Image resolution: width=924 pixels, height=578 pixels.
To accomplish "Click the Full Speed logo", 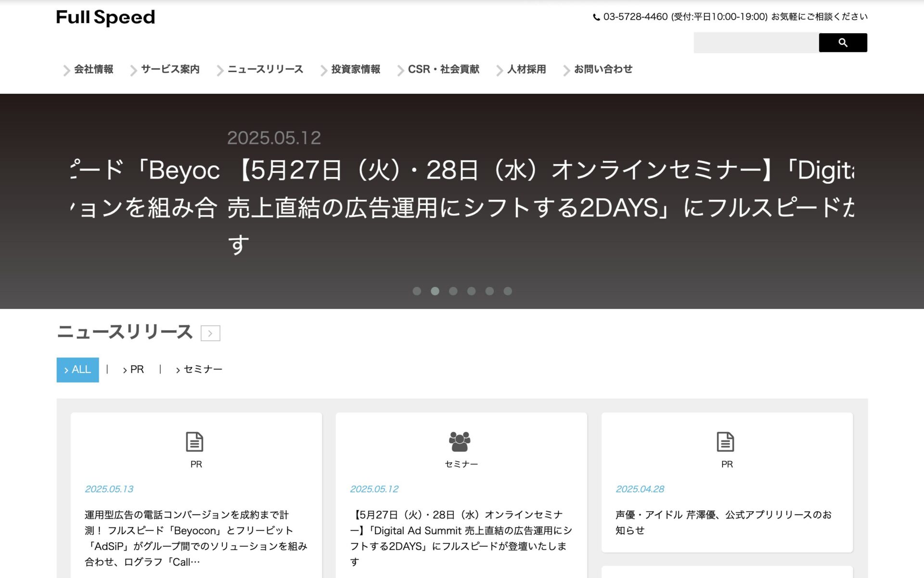I will click(105, 18).
